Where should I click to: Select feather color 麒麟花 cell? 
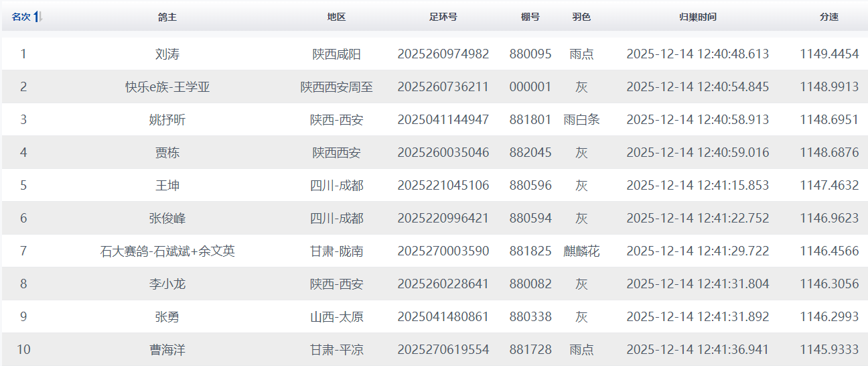[581, 251]
